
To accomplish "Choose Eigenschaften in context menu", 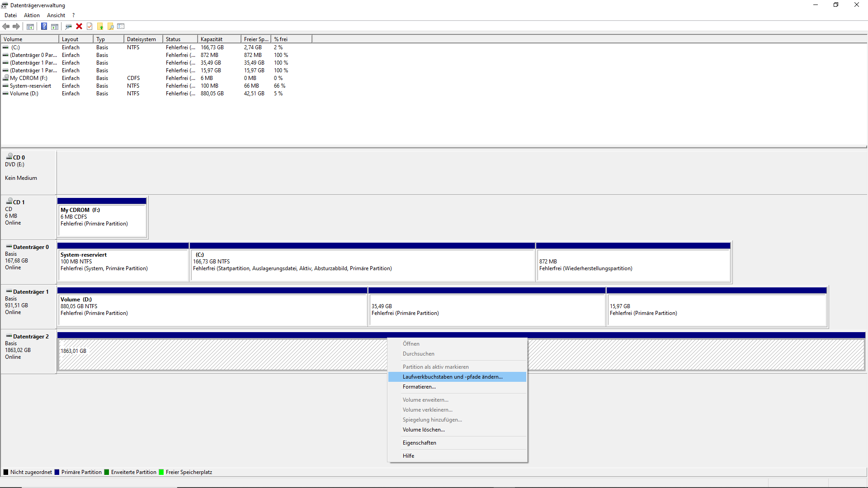I will [457, 443].
